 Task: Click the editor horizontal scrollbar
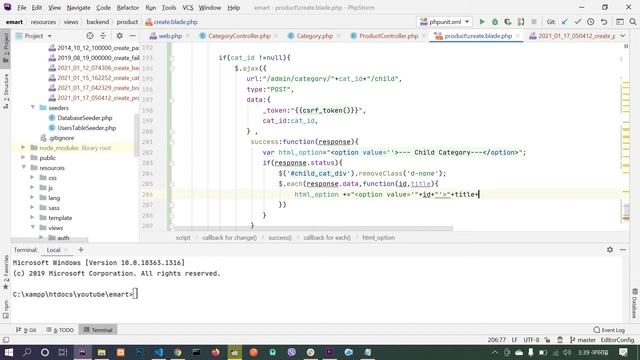click(x=313, y=229)
